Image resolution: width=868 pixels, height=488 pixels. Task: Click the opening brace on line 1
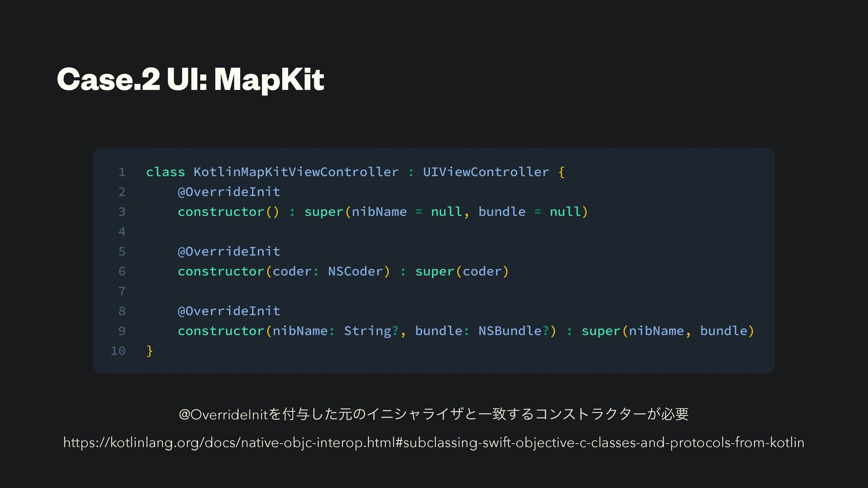click(x=561, y=172)
